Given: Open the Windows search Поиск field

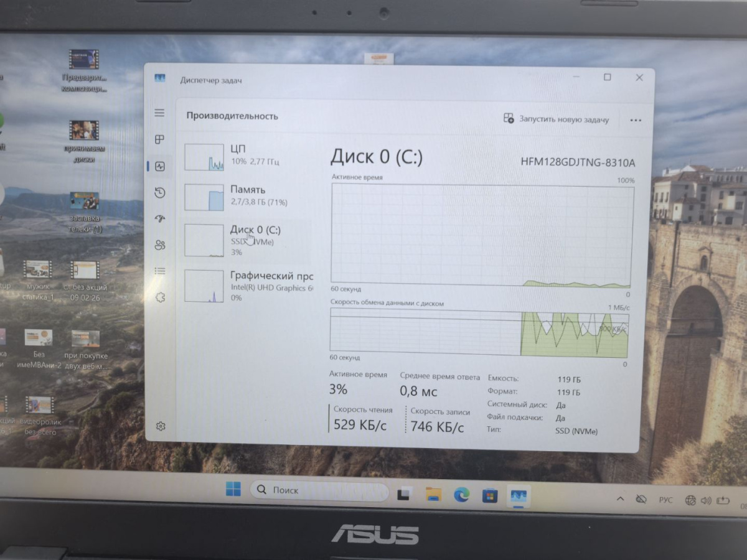Looking at the screenshot, I should pos(317,490).
